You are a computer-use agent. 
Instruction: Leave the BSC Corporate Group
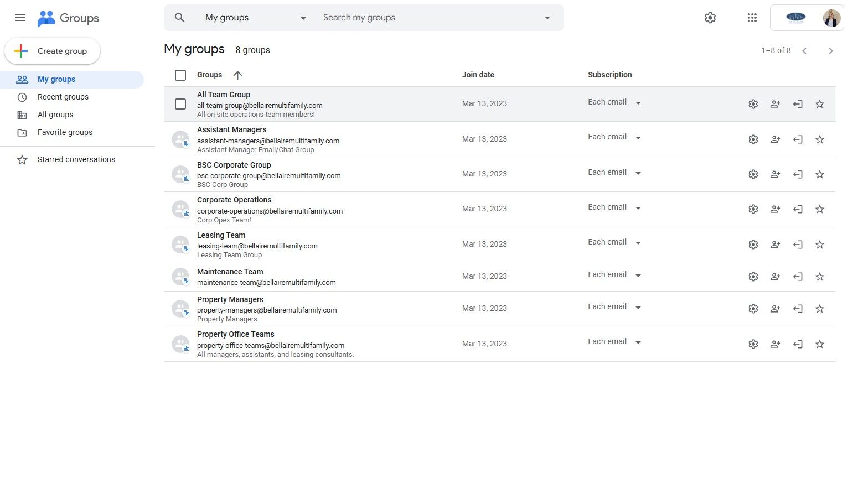[797, 174]
